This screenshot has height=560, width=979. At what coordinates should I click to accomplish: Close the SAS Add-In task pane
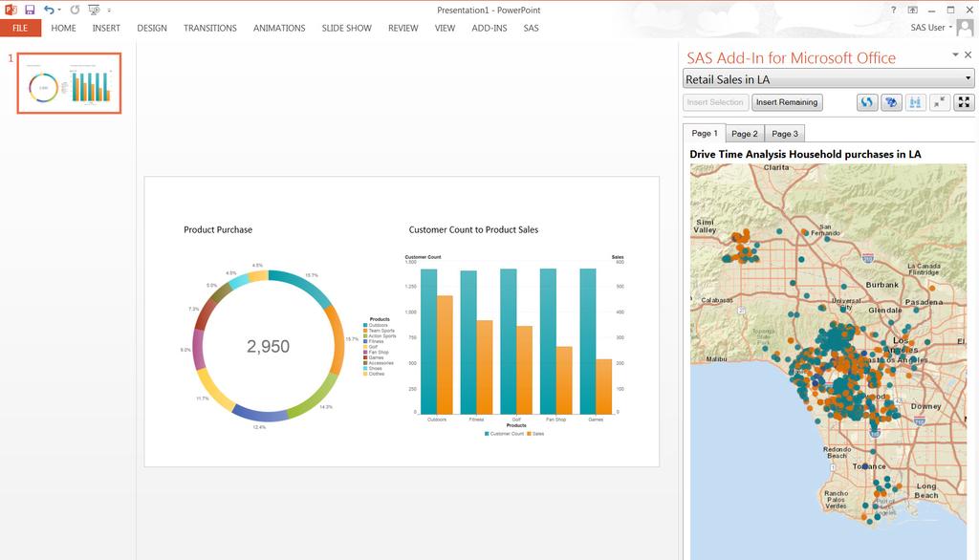[x=968, y=54]
